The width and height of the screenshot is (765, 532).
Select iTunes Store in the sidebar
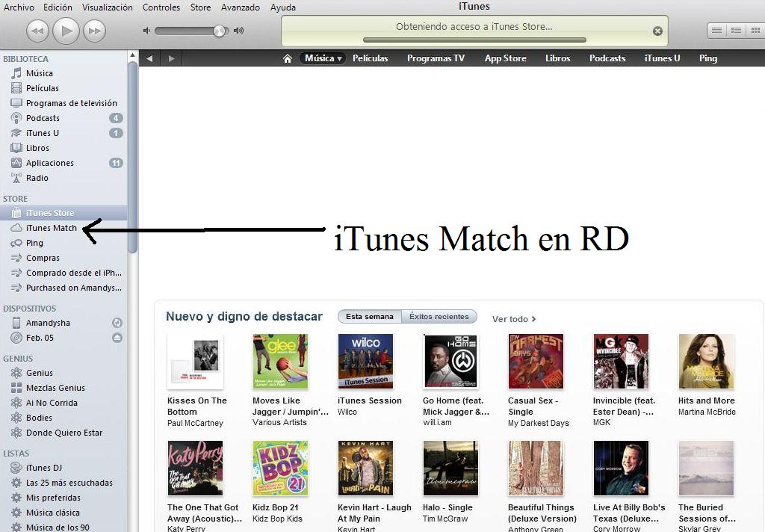pyautogui.click(x=64, y=213)
